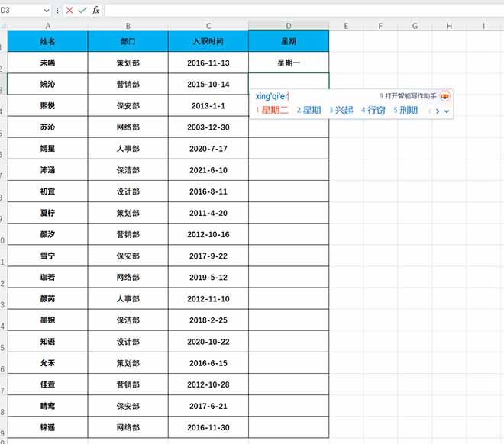Click 网络部 in the 2003-12-30 row

click(128, 127)
